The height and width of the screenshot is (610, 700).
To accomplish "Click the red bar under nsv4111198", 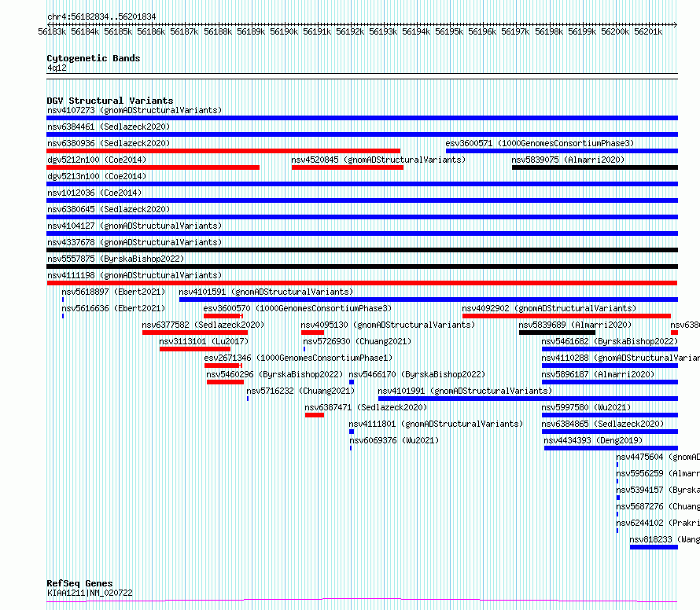I will point(362,283).
